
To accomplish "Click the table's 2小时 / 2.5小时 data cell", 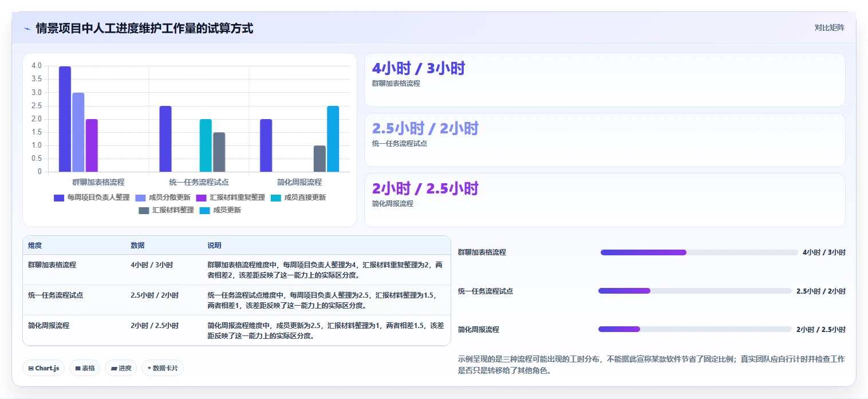I will point(155,325).
